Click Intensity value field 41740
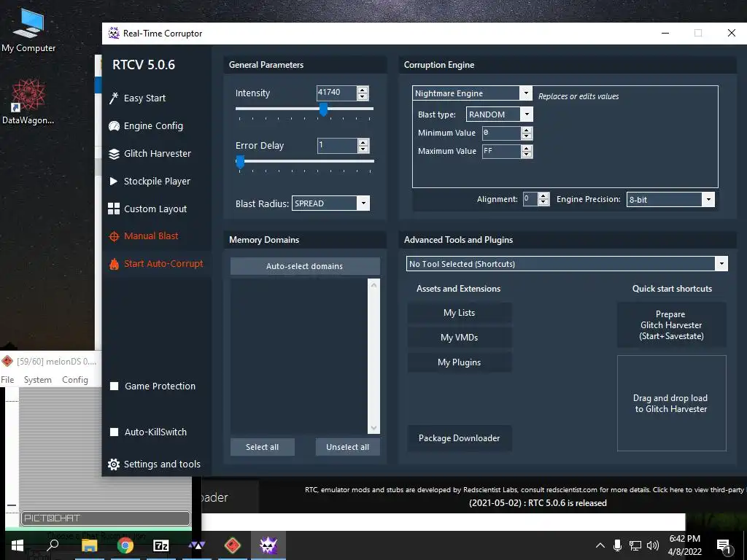747x560 pixels. 336,93
